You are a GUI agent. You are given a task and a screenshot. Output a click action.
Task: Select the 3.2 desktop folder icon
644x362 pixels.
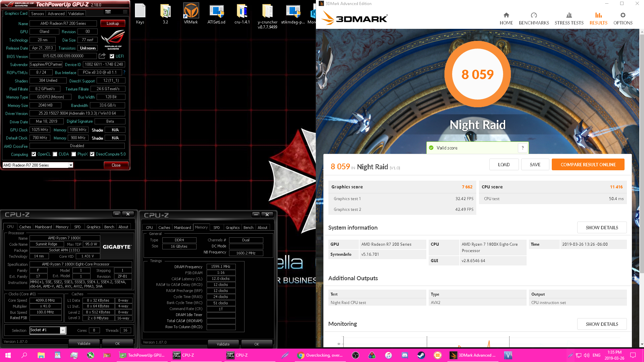tap(165, 14)
